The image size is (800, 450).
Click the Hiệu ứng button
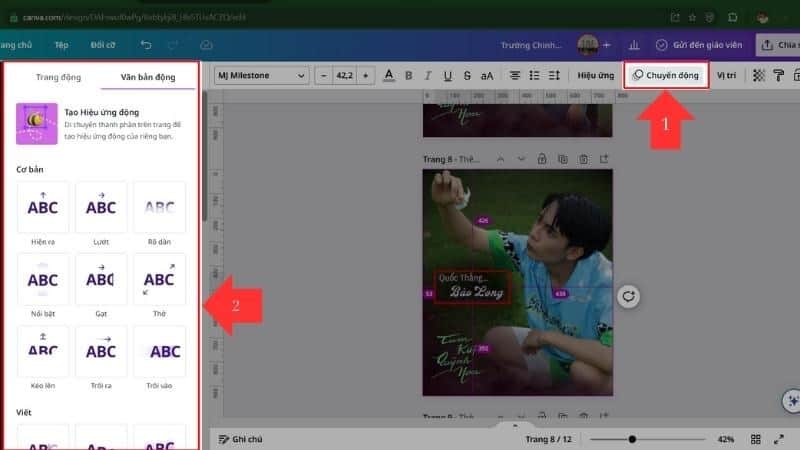tap(595, 75)
